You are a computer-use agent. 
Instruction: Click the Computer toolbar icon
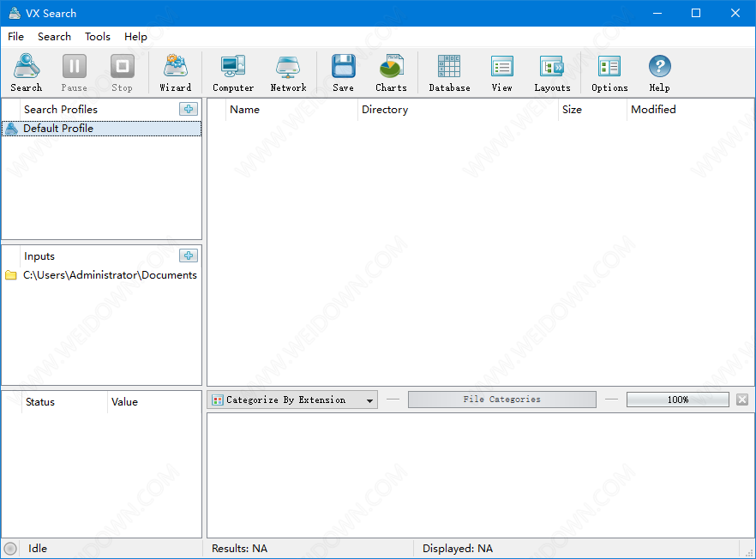click(x=233, y=73)
